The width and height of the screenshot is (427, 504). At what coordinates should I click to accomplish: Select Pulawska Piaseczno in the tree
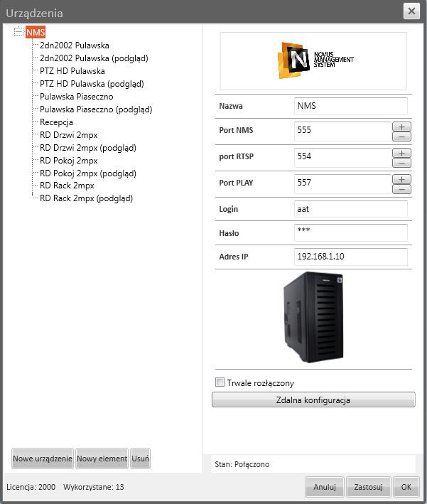coord(77,97)
